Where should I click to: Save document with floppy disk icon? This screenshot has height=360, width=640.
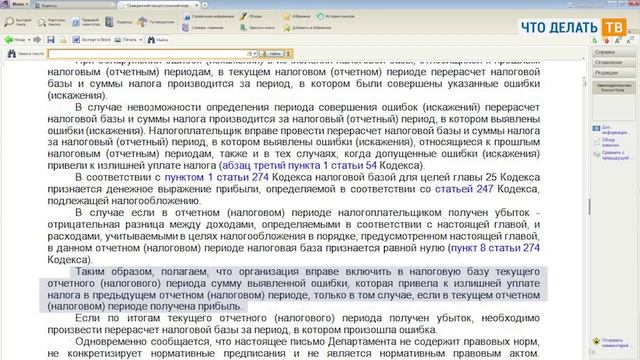[51, 40]
